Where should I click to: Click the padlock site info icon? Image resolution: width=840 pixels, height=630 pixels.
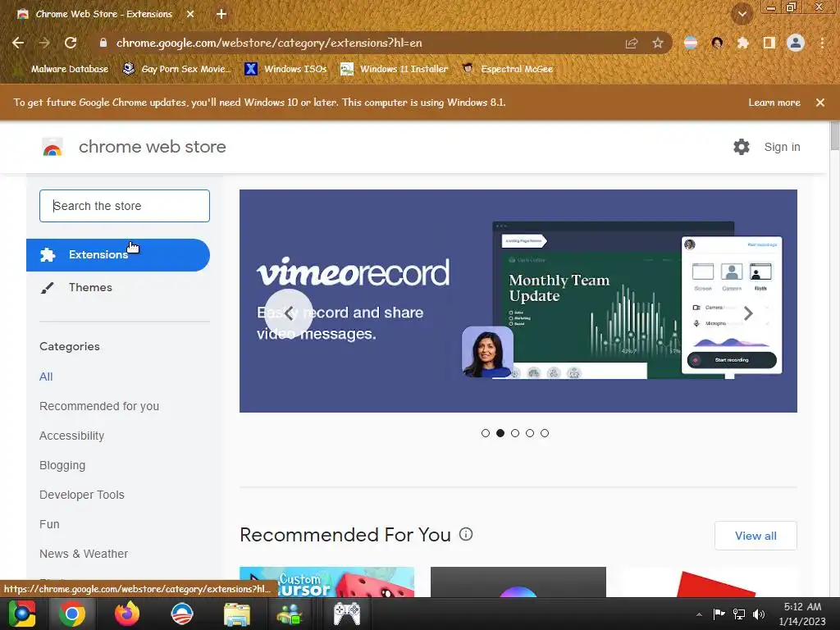click(x=103, y=43)
